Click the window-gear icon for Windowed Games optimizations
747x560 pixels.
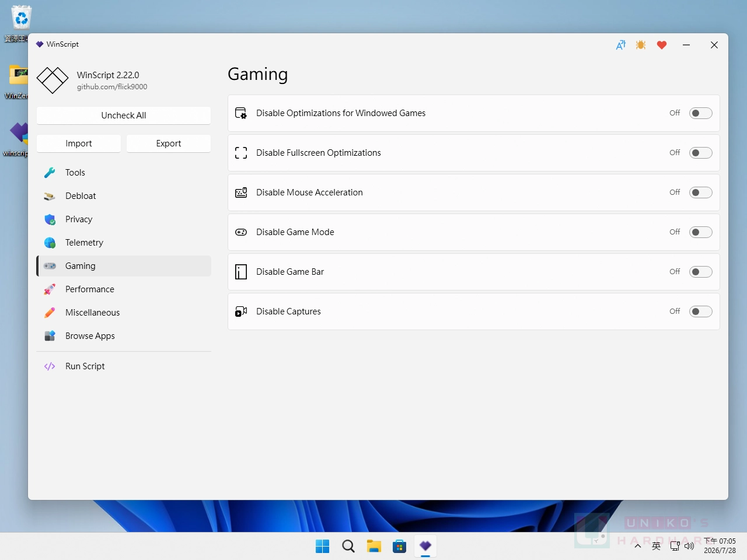point(241,113)
